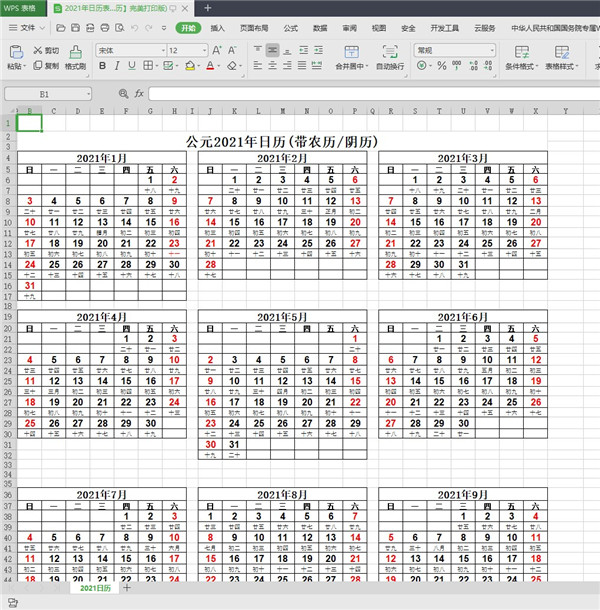600x610 pixels.
Task: Open the Conditional Formatting (条件格式) dropdown
Action: click(520, 66)
